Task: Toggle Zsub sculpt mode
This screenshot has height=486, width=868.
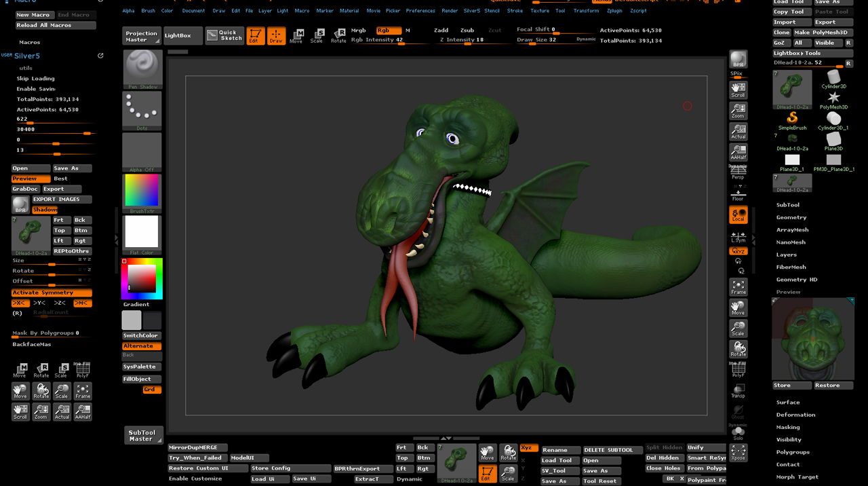Action: point(467,31)
